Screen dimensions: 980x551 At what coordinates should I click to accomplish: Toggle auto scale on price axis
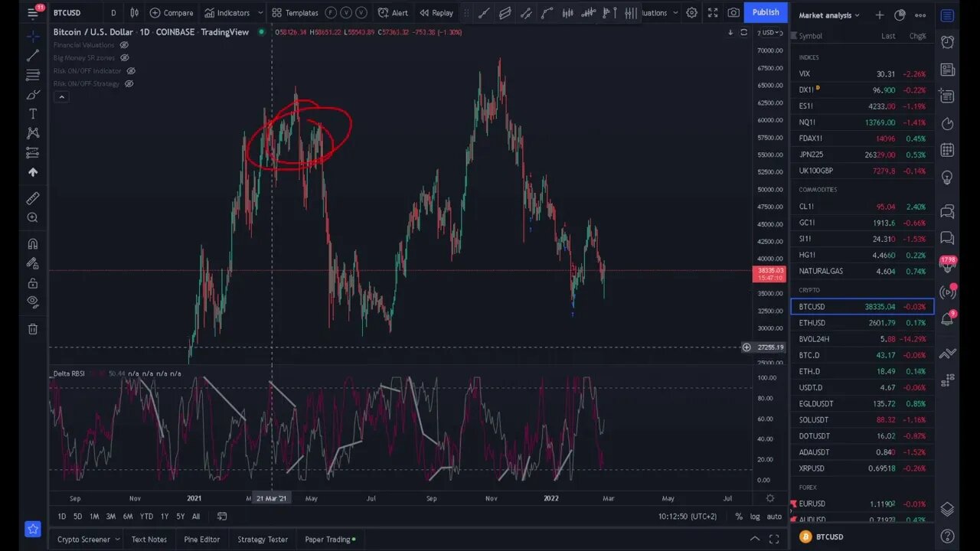click(x=774, y=517)
